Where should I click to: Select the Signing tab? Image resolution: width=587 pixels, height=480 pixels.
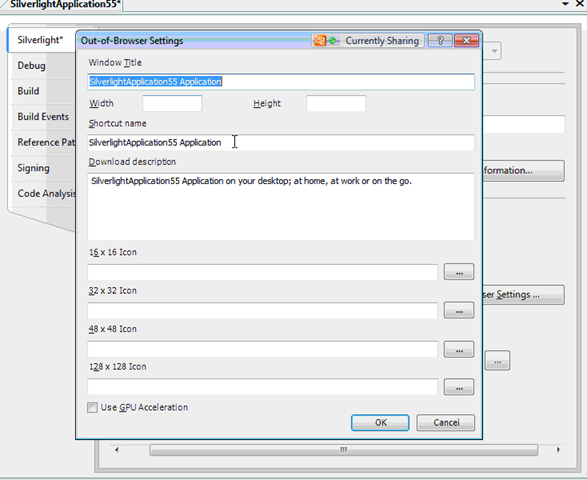[33, 168]
